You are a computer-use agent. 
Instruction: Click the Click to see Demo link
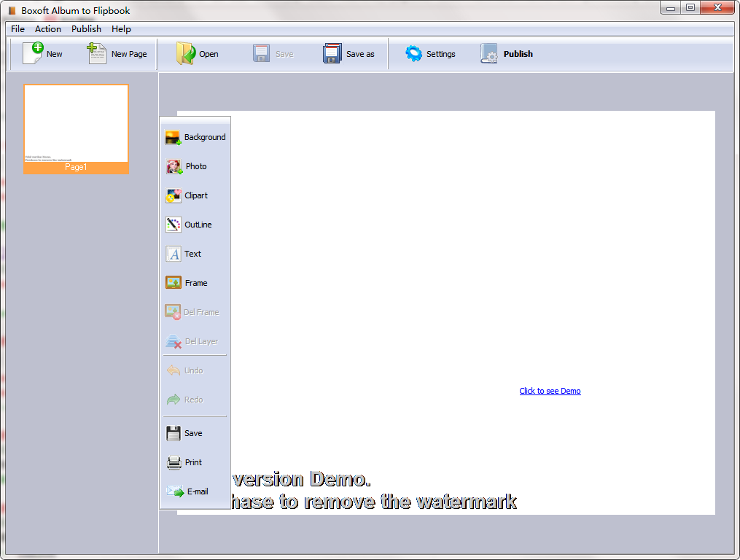click(550, 391)
